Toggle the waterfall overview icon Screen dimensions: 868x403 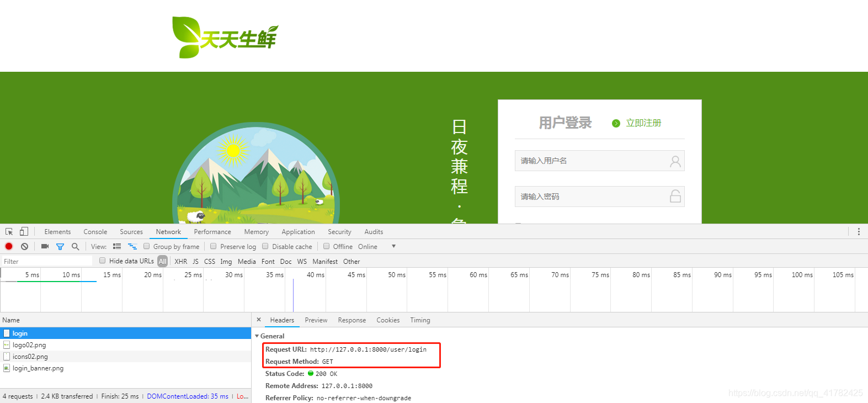pyautogui.click(x=132, y=246)
